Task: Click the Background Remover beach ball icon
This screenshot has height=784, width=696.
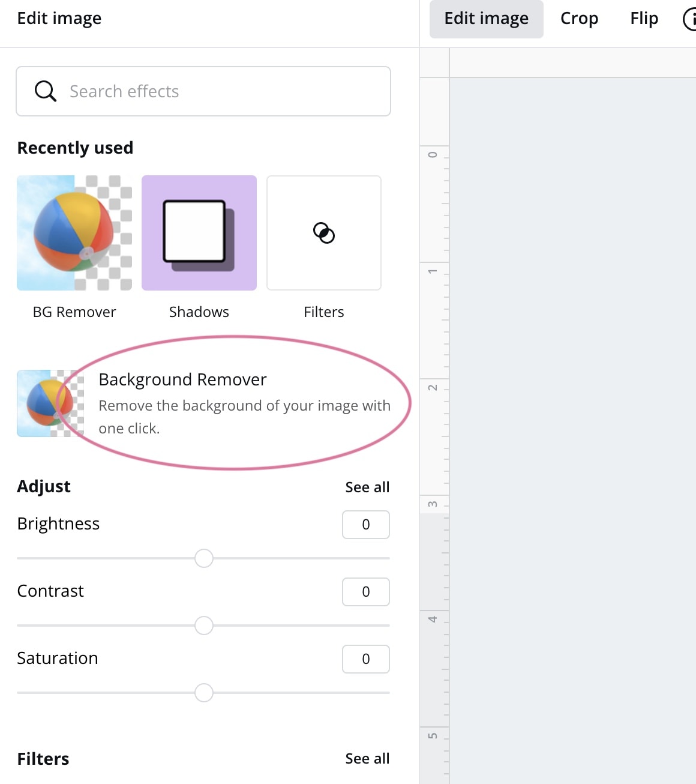Action: pyautogui.click(x=50, y=403)
